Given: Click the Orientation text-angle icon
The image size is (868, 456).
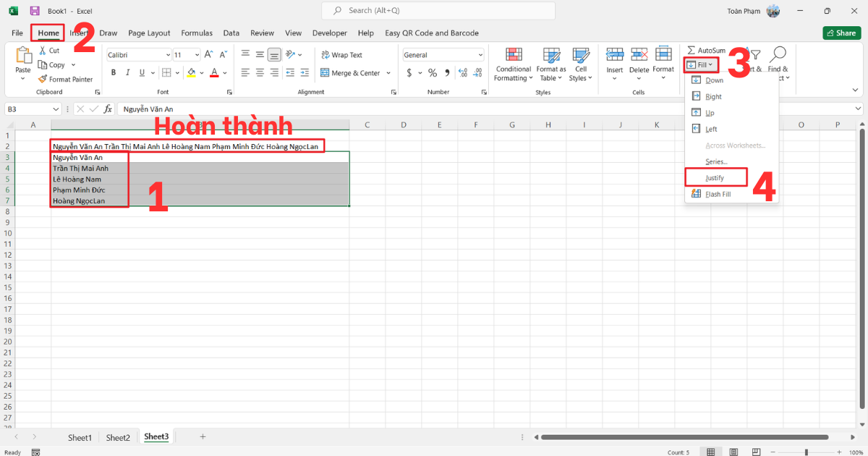Looking at the screenshot, I should point(291,54).
